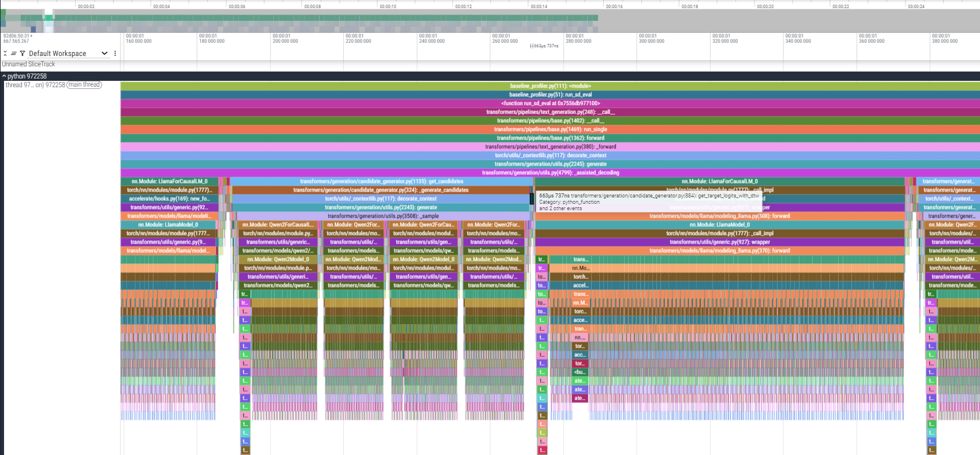Click the 00:00:10 mark on overview ruler
This screenshot has height=455, width=980.
[x=388, y=6]
